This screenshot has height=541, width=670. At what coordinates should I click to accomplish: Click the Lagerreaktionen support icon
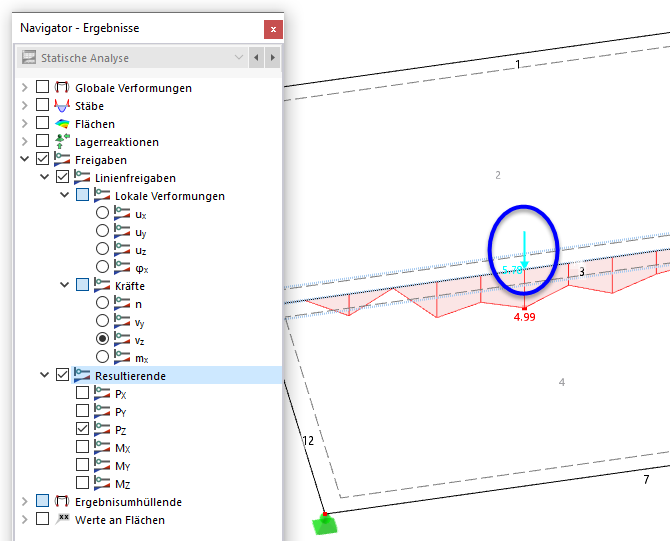(62, 141)
